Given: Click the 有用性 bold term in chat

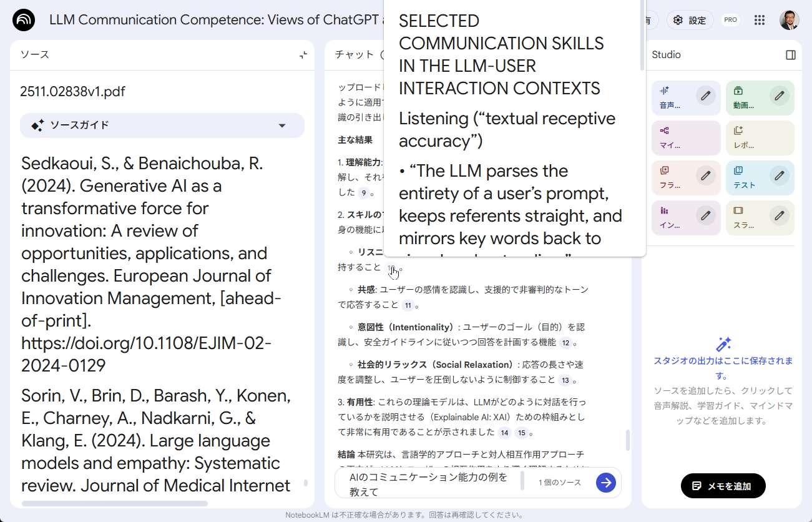Looking at the screenshot, I should coord(360,402).
